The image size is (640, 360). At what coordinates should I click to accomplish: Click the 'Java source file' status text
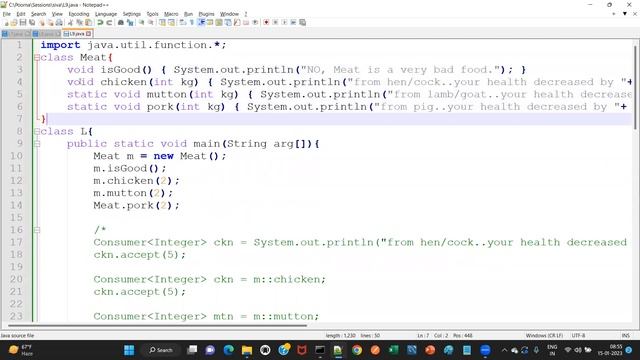[x=17, y=336]
